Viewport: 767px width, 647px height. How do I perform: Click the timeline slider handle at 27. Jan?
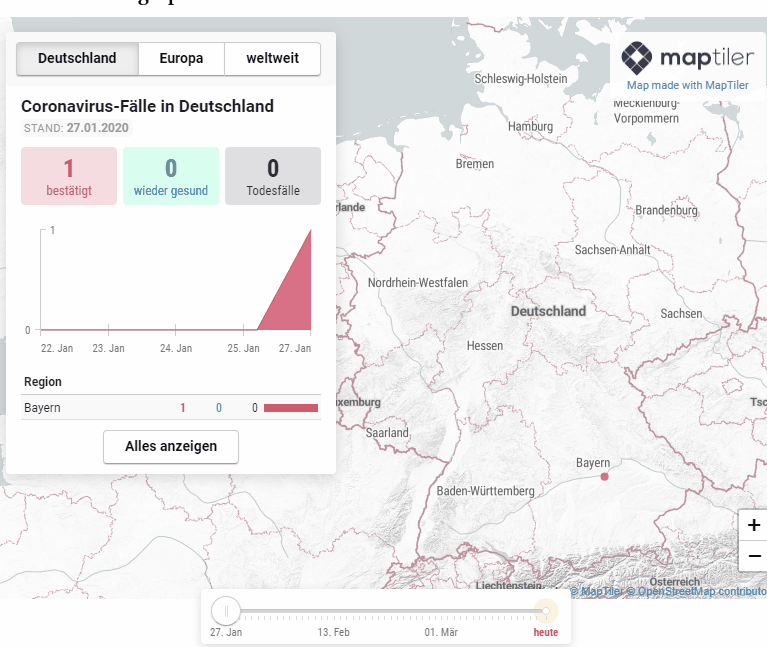pyautogui.click(x=226, y=611)
